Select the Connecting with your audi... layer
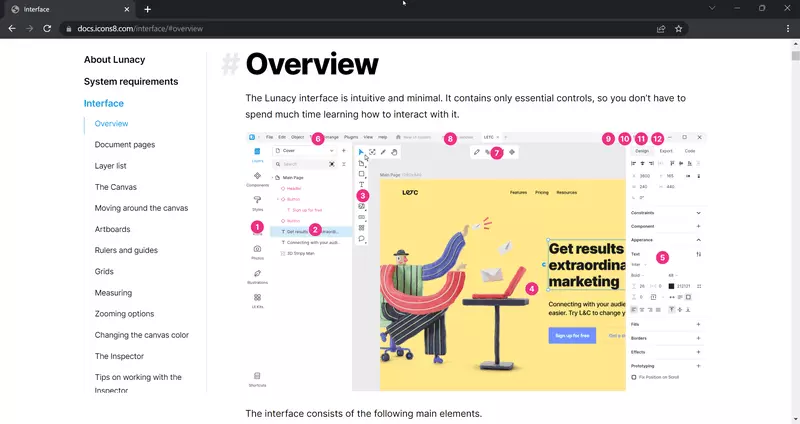This screenshot has height=424, width=800. pyautogui.click(x=313, y=243)
